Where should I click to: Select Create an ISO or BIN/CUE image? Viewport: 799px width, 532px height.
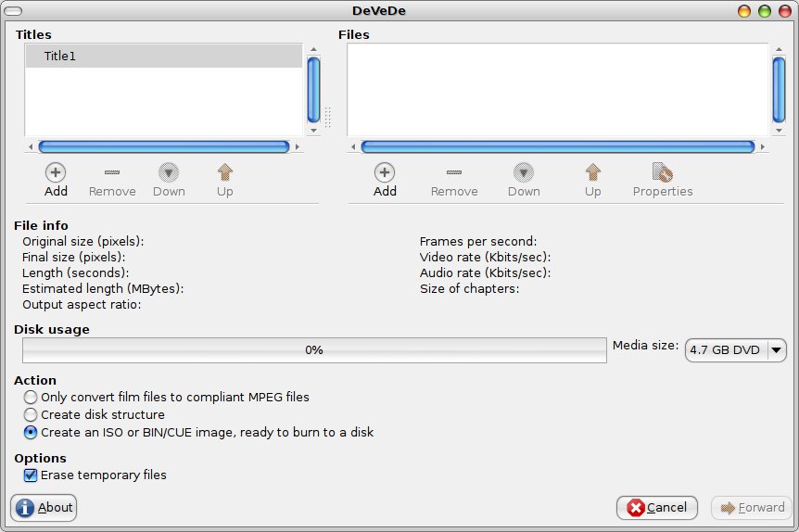pyautogui.click(x=198, y=432)
